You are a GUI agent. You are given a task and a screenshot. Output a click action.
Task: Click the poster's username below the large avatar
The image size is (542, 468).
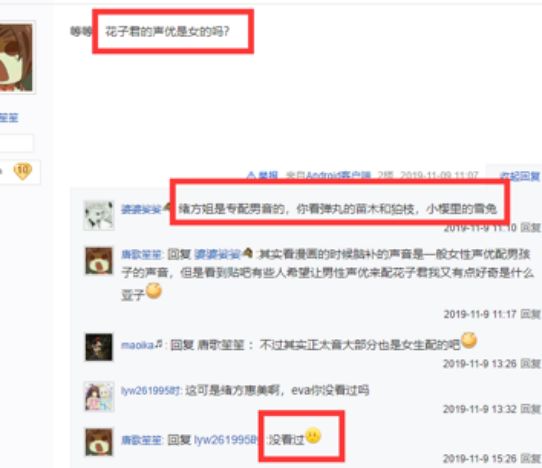point(9,118)
